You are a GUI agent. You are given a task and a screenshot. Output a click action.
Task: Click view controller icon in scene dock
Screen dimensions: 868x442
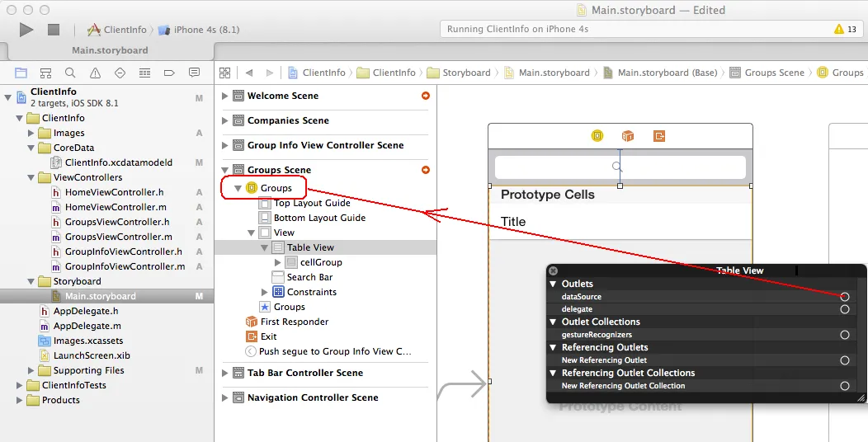(x=597, y=136)
